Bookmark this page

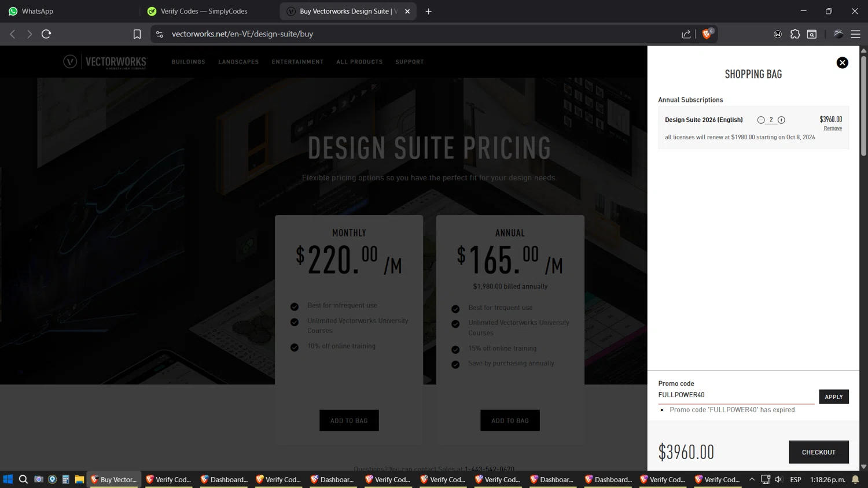(137, 34)
